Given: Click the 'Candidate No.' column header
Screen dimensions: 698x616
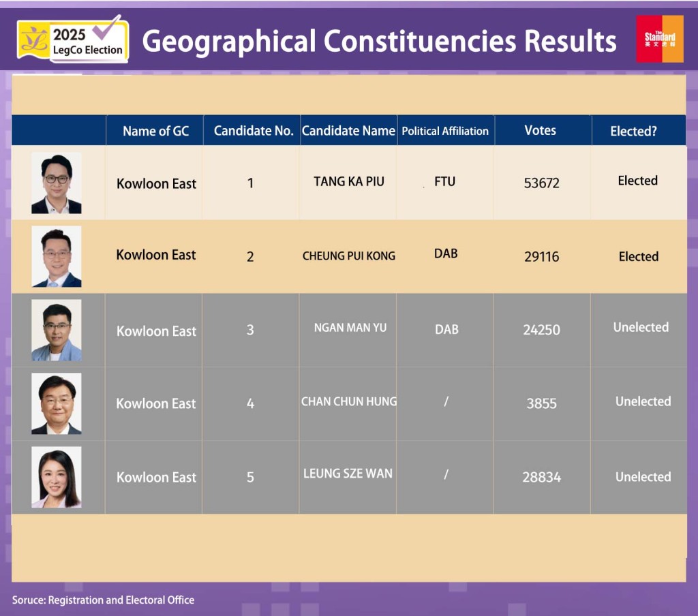Looking at the screenshot, I should (x=253, y=131).
